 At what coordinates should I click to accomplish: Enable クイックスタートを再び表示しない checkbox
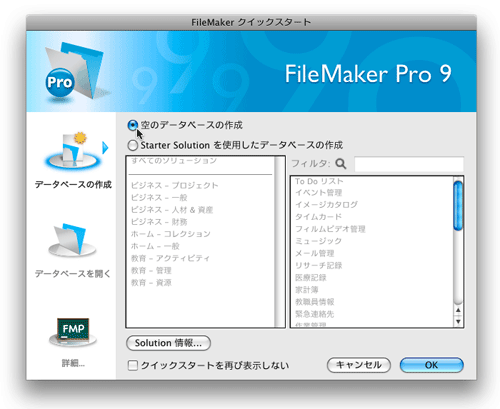(x=133, y=365)
